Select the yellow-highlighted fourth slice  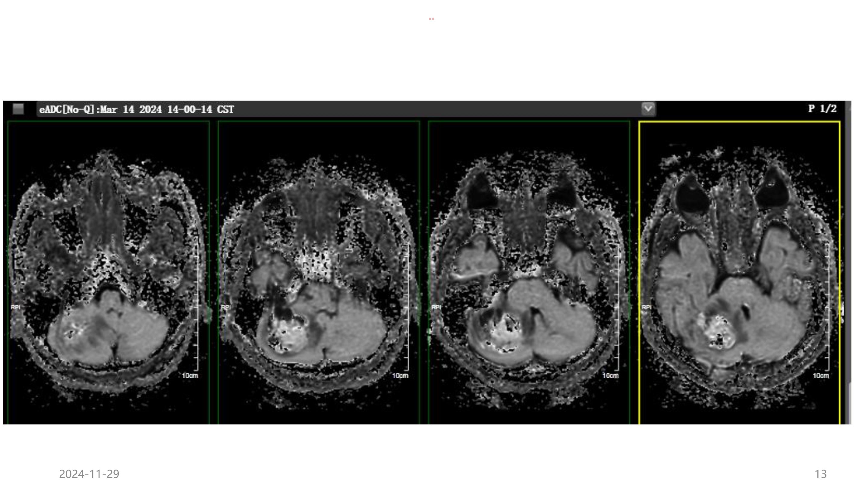point(739,273)
